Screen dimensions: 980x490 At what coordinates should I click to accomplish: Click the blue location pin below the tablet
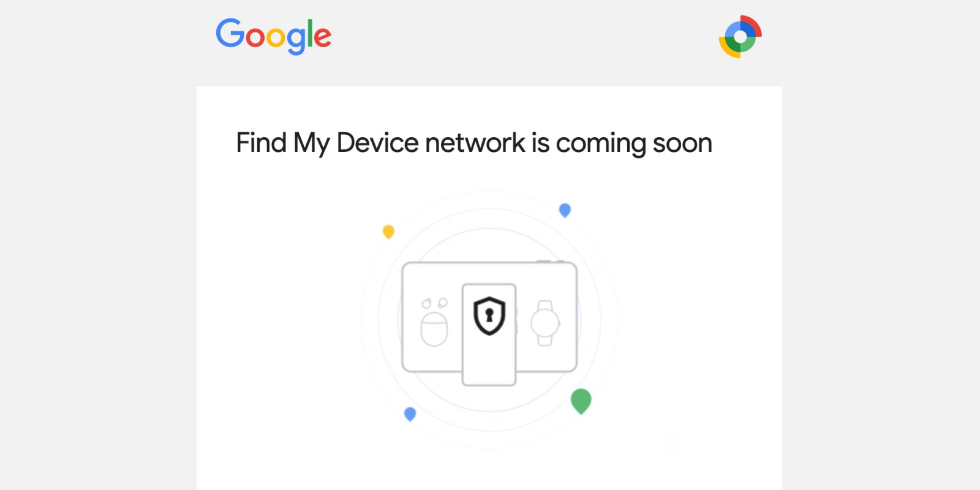point(410,414)
